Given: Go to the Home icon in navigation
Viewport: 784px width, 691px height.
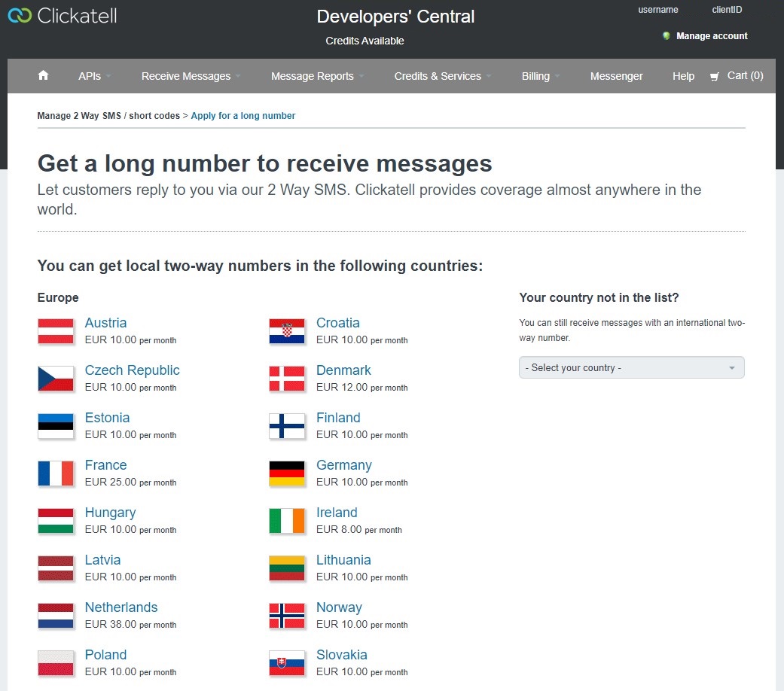Looking at the screenshot, I should [x=44, y=75].
